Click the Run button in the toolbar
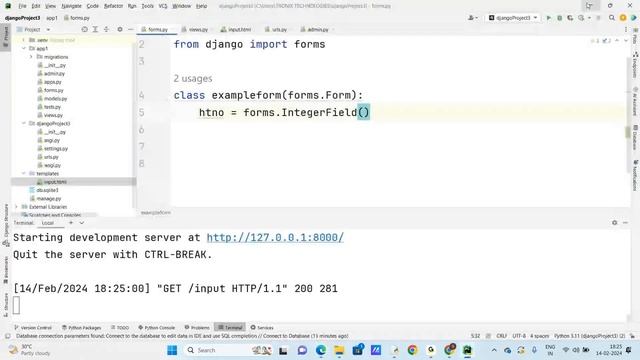The width and height of the screenshot is (640, 360). pos(549,18)
